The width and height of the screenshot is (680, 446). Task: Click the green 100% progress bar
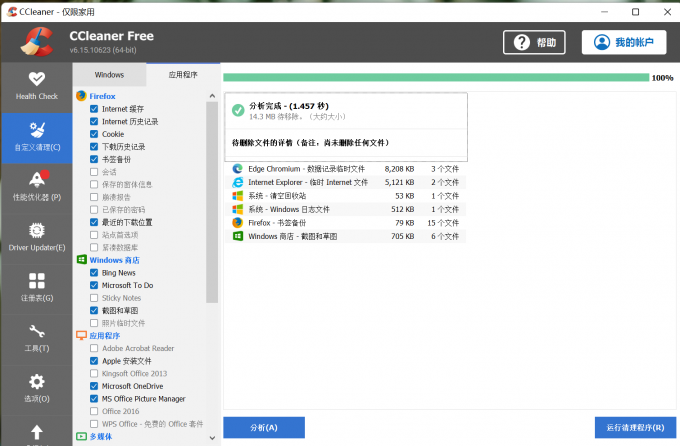(436, 78)
